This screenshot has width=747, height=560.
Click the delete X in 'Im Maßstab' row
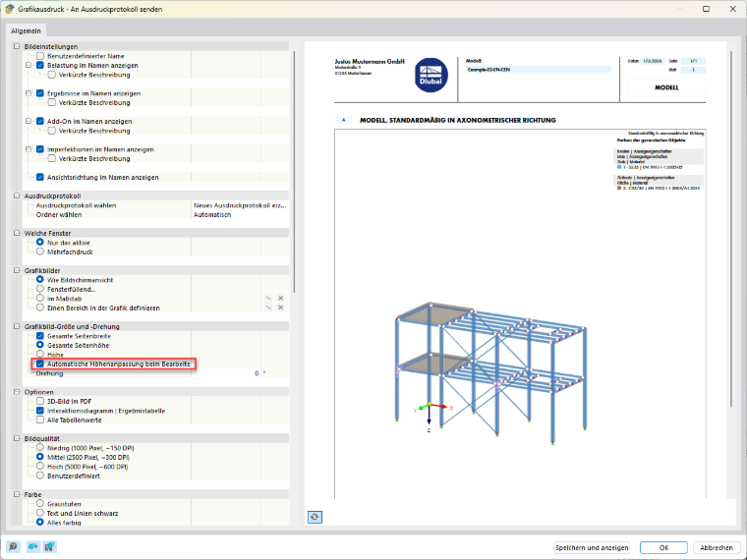[x=280, y=299]
